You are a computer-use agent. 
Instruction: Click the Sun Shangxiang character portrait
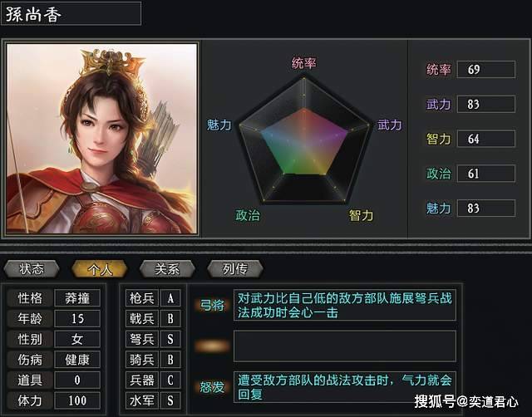(x=101, y=139)
